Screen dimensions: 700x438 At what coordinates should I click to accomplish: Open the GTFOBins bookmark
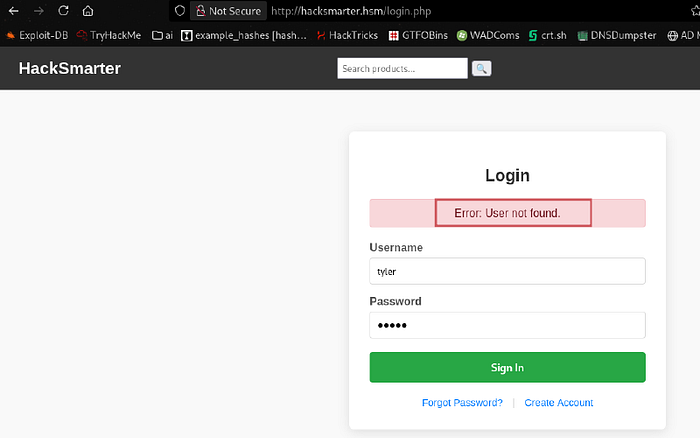tap(418, 35)
